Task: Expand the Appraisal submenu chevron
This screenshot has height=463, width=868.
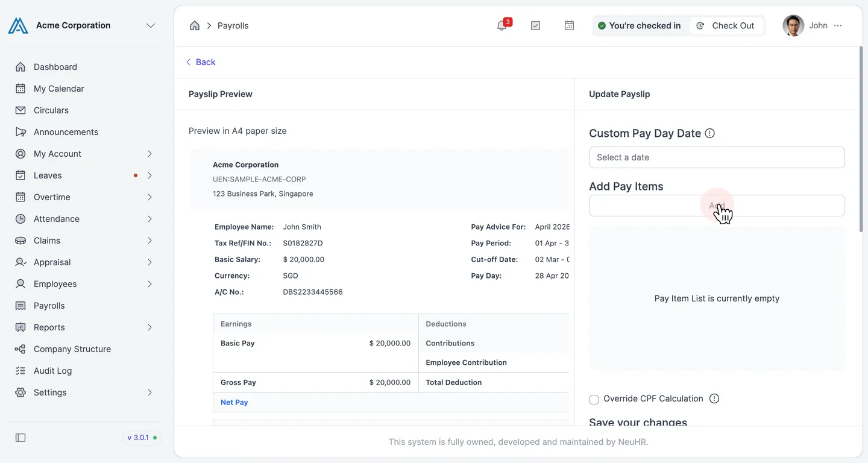Action: [x=149, y=262]
